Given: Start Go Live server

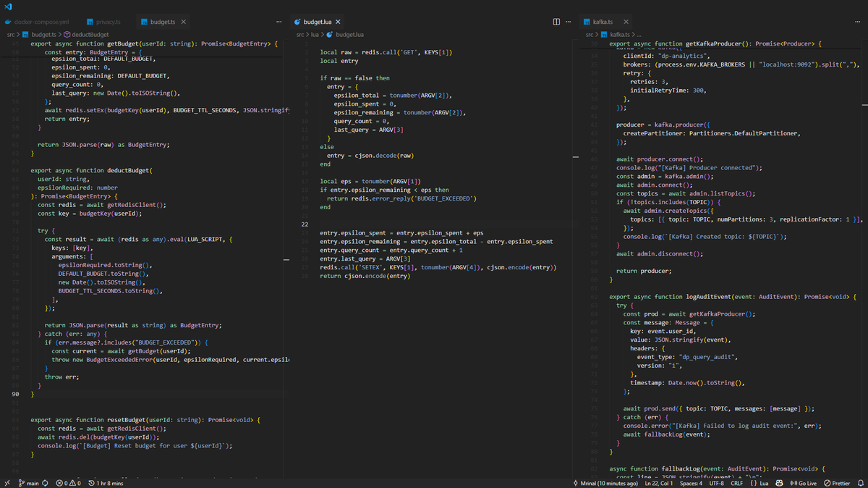Looking at the screenshot, I should (x=803, y=483).
